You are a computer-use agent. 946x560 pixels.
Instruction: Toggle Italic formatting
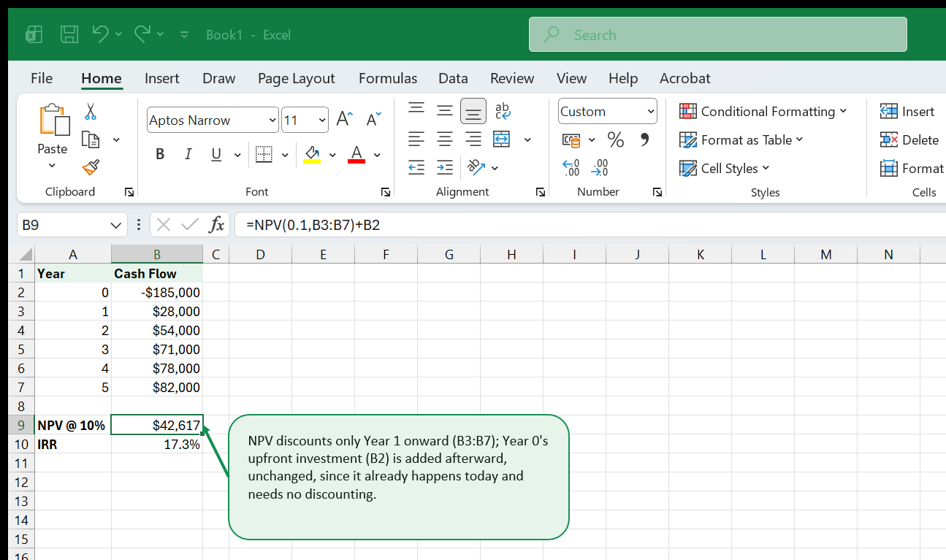(x=188, y=154)
